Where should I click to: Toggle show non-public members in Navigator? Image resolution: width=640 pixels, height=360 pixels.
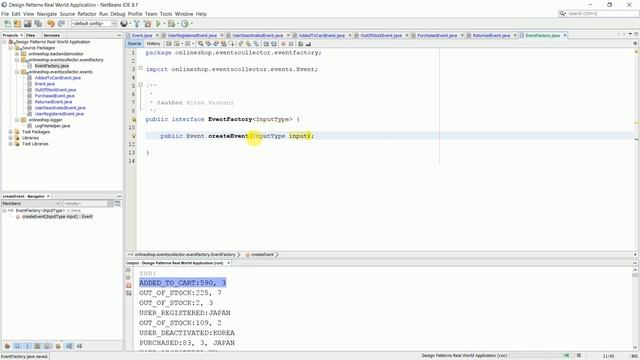coord(37,346)
